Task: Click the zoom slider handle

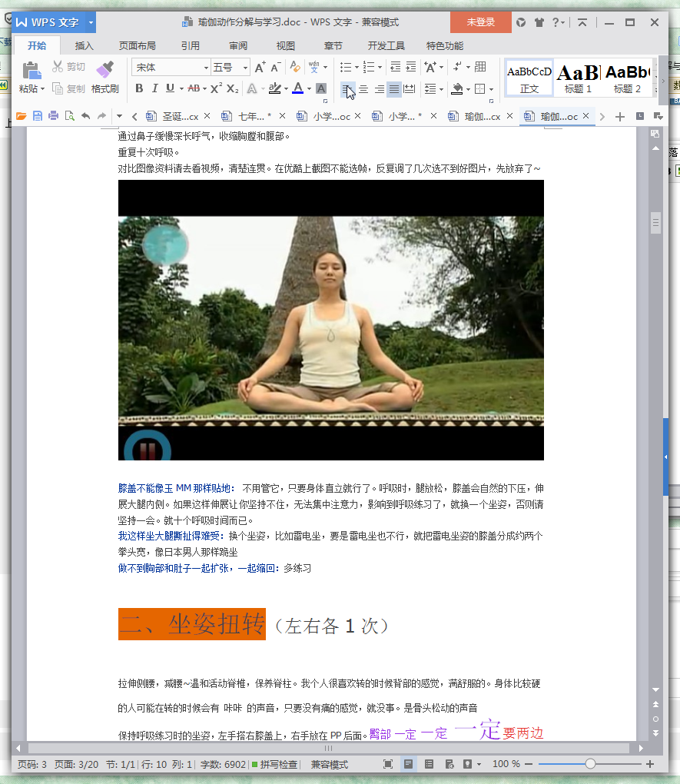Action: pos(590,763)
